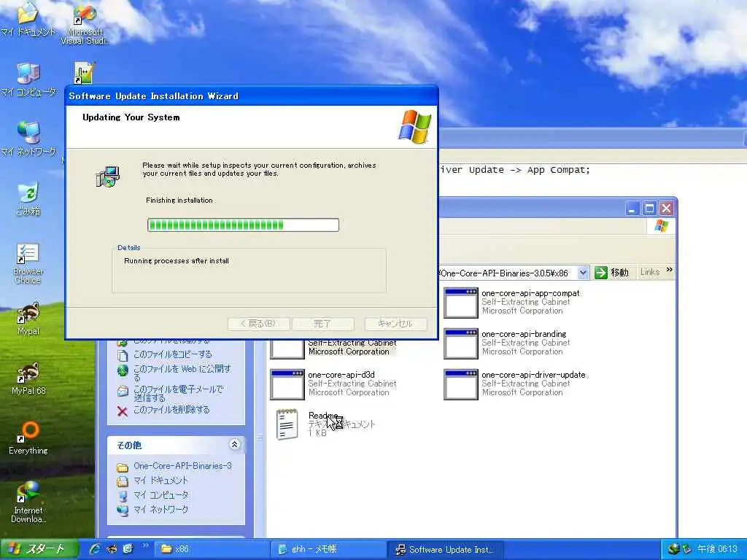Click the Finish (完了) button in wizard
Viewport: 747px width, 560px height.
point(323,324)
